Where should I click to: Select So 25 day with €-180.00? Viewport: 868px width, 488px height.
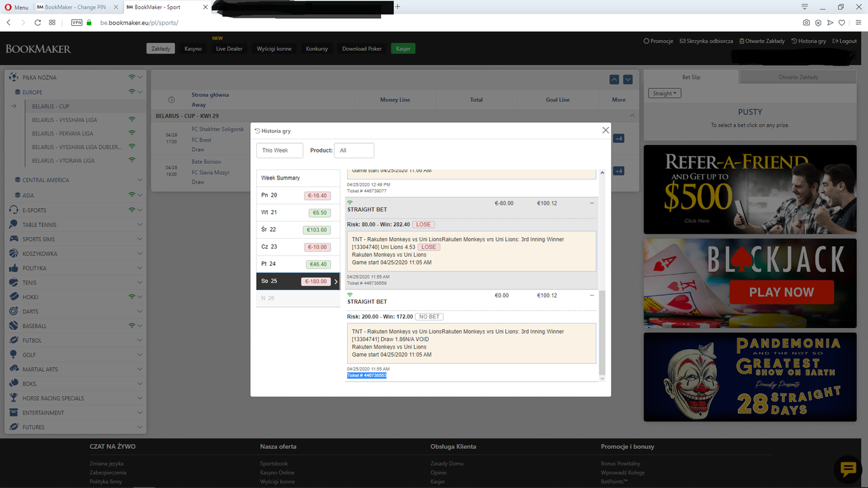coord(298,281)
